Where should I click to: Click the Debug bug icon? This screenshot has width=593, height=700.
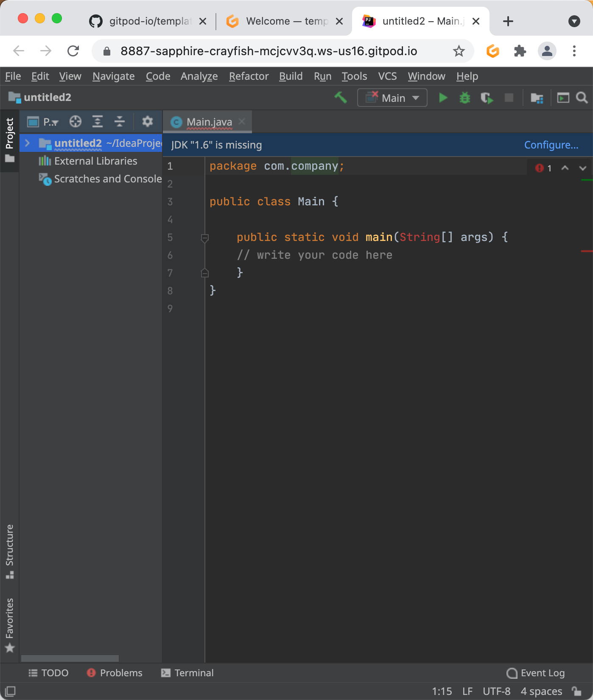point(465,98)
